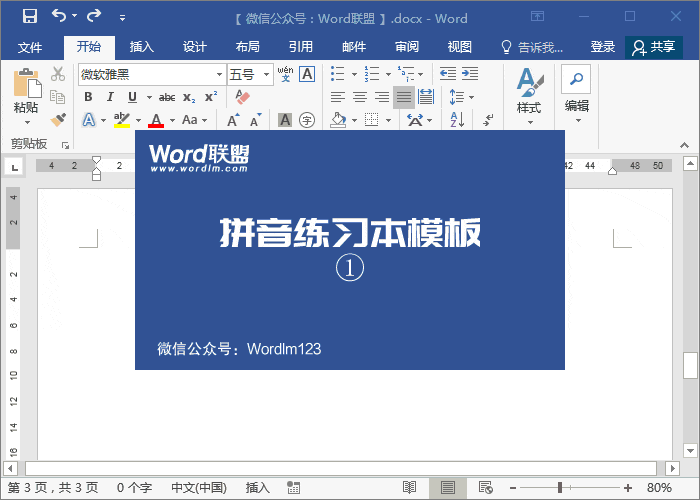Apply red font color
Image resolution: width=700 pixels, height=500 pixels.
click(x=156, y=120)
